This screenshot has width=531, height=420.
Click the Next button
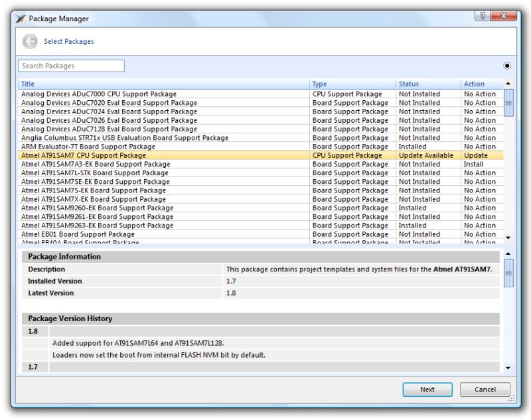tap(427, 389)
